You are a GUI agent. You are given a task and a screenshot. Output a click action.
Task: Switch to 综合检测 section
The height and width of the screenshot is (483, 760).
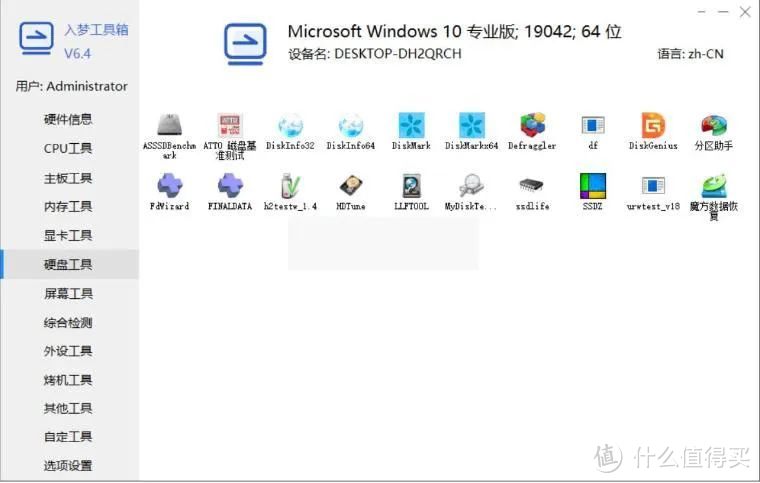pos(68,323)
